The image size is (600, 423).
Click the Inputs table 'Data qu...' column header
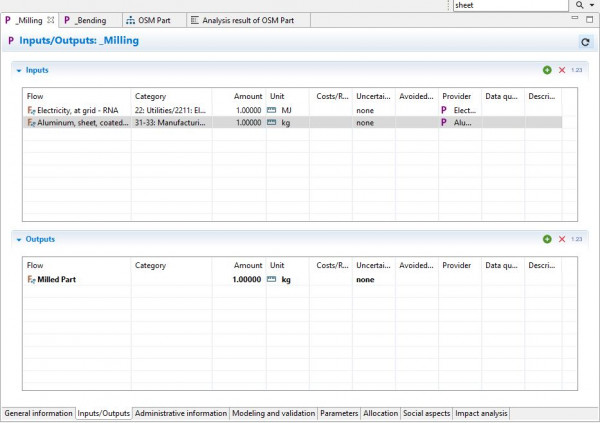[x=501, y=96]
